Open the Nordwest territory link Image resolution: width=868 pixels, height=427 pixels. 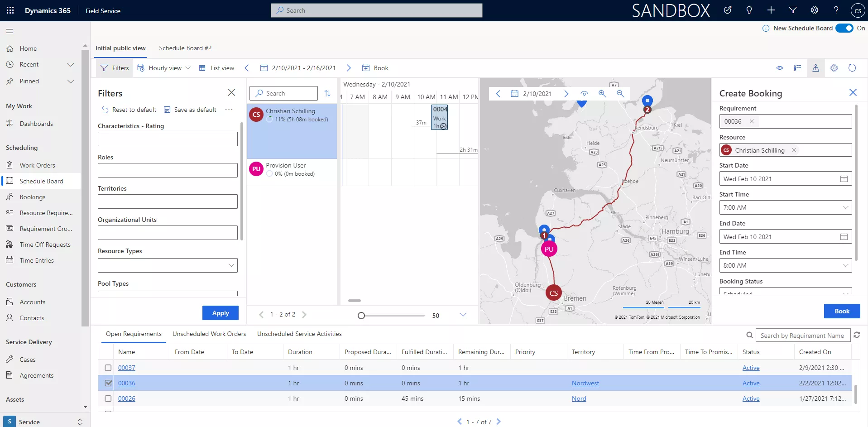pos(585,383)
